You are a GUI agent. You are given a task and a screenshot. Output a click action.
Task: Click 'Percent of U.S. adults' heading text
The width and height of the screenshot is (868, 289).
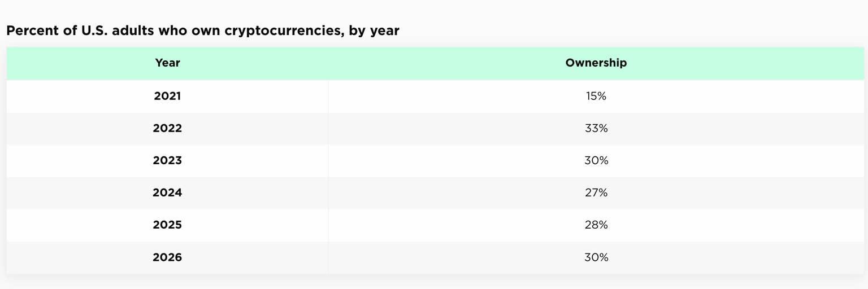tap(74, 31)
